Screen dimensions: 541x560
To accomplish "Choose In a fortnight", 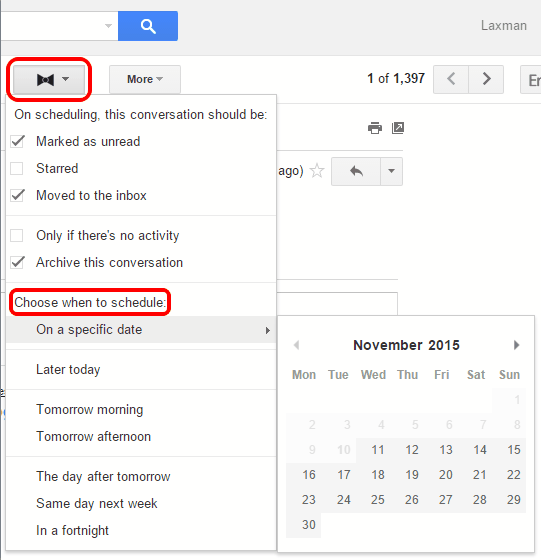I will 141,531.
